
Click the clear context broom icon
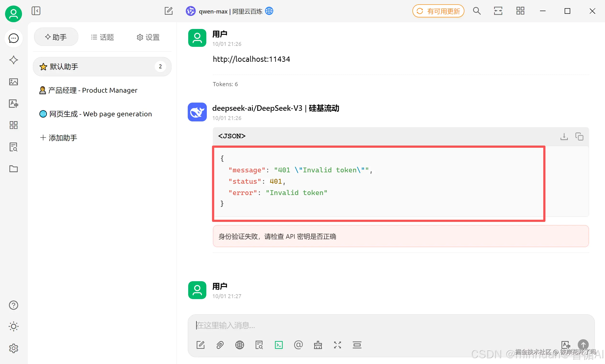point(318,345)
